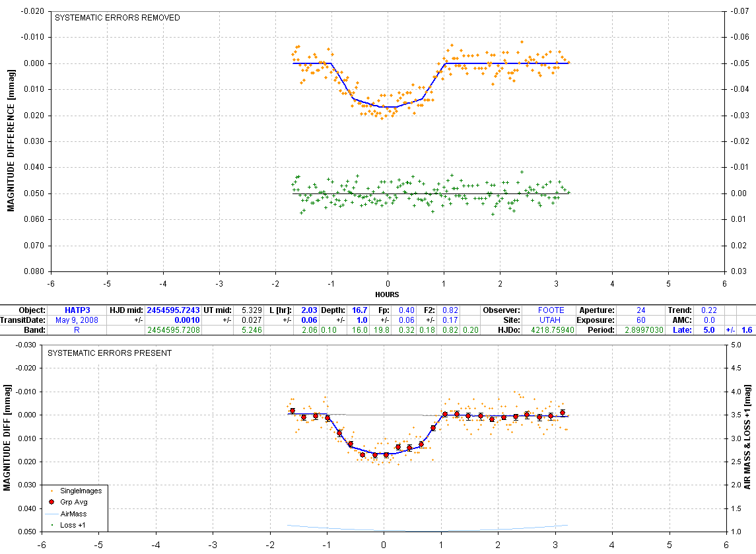Click the HATP3 object name cell
The height and width of the screenshot is (554, 756).
point(77,310)
